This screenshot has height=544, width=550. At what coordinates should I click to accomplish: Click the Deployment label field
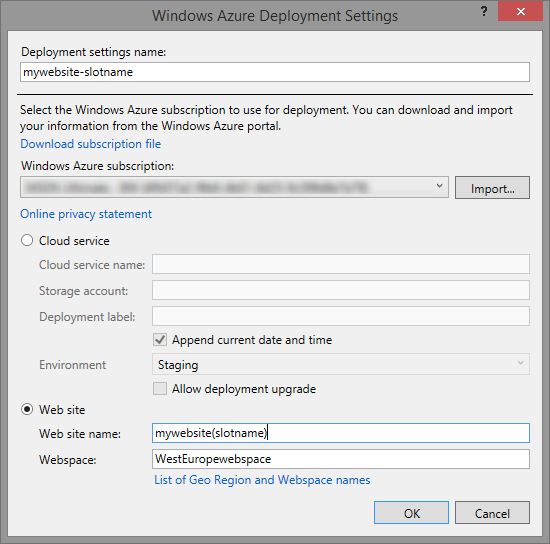[x=341, y=316]
